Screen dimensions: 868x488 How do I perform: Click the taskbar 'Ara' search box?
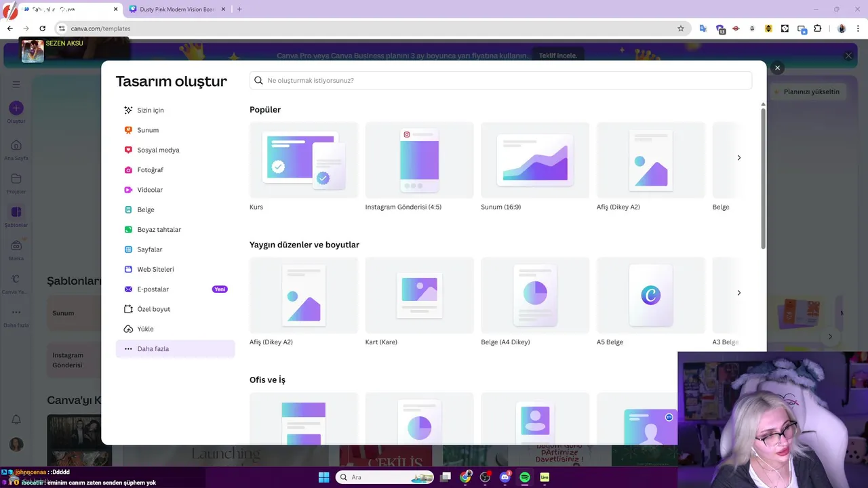coord(384,477)
